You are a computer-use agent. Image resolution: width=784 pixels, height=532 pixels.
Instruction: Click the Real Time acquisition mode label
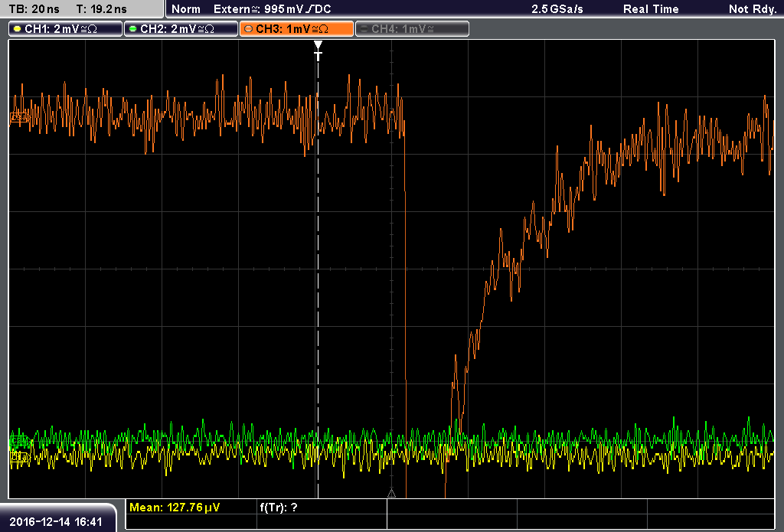(651, 9)
